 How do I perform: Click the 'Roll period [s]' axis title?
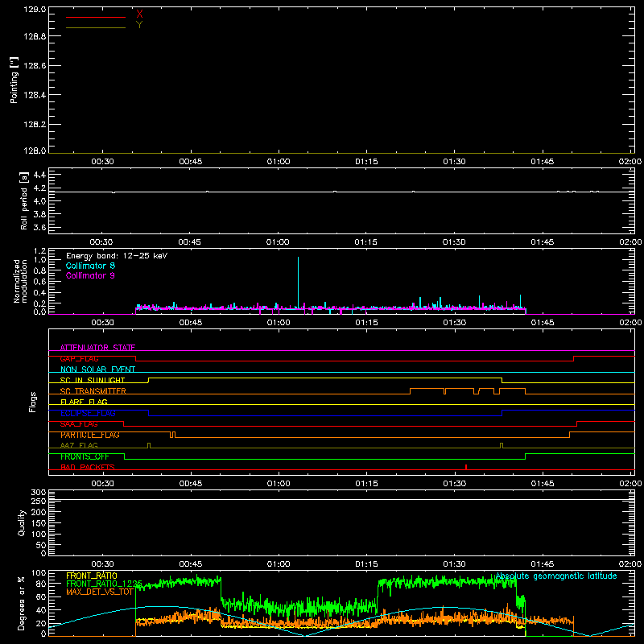click(24, 200)
